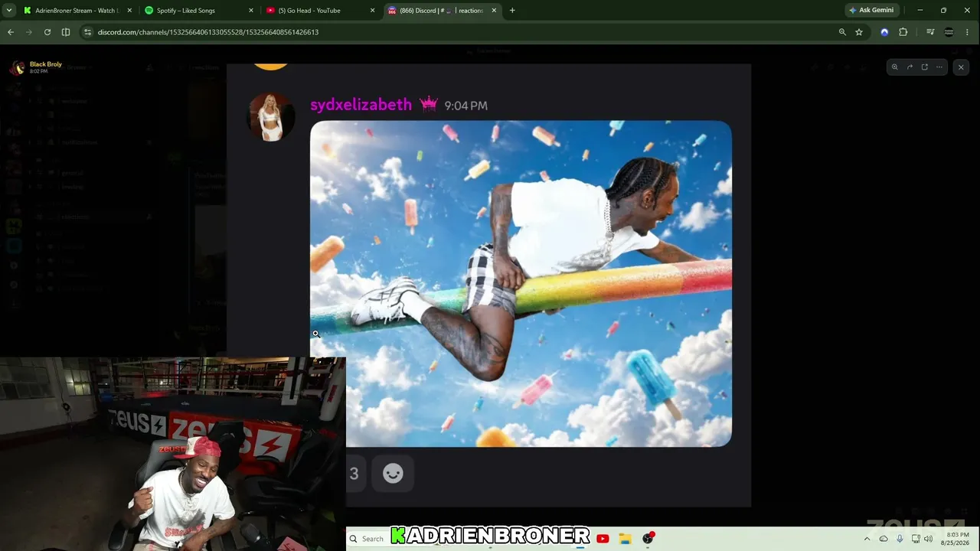980x551 pixels.
Task: Click the reaction count 3
Action: click(354, 474)
